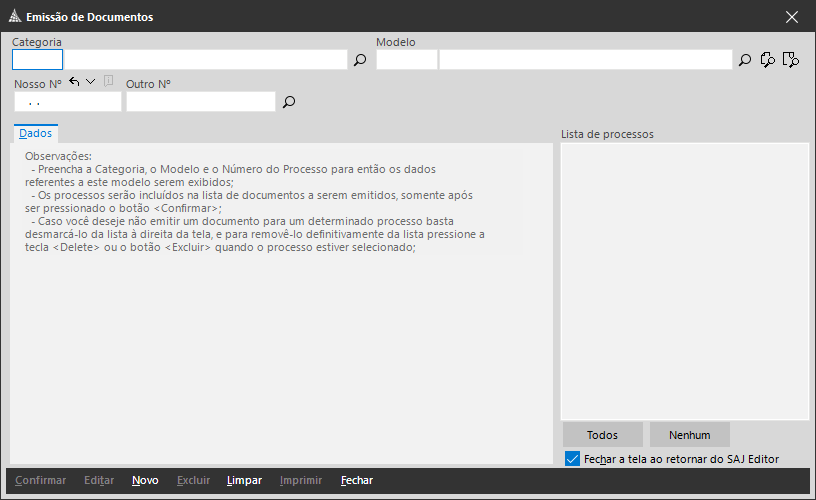
Task: Click the magnifier icon beside Outro Nº field
Action: pyautogui.click(x=289, y=102)
